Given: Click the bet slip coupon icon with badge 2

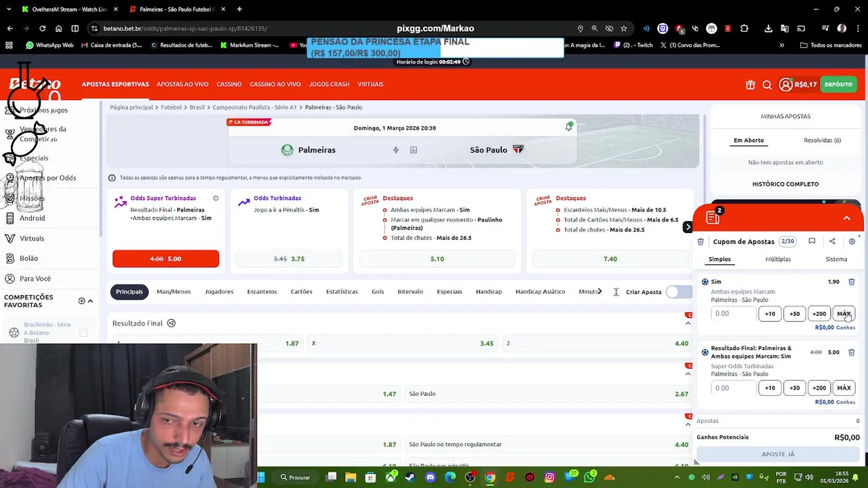Looking at the screenshot, I should [x=713, y=217].
